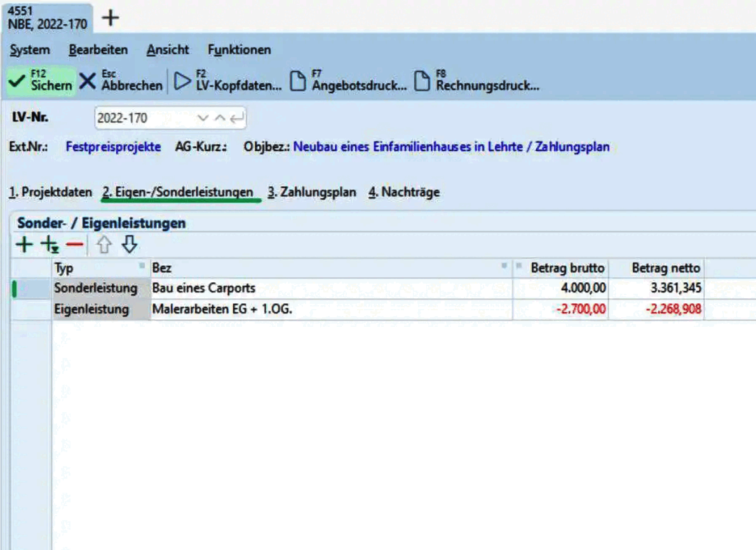The image size is (756, 550).
Task: Click the Neubau eines Einfamilienhauses object description
Action: 451,147
